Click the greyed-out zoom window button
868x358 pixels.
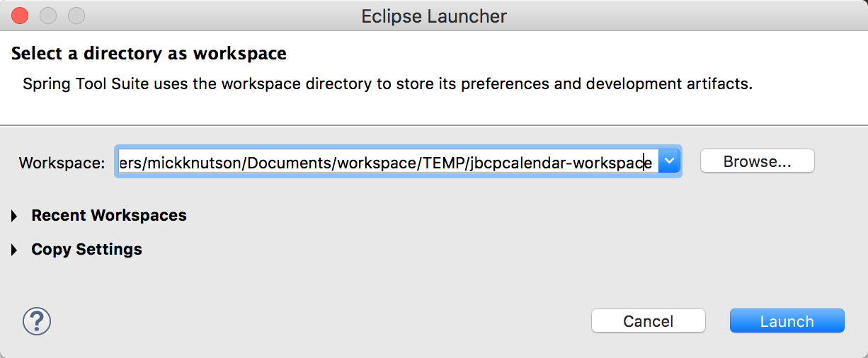click(x=76, y=16)
